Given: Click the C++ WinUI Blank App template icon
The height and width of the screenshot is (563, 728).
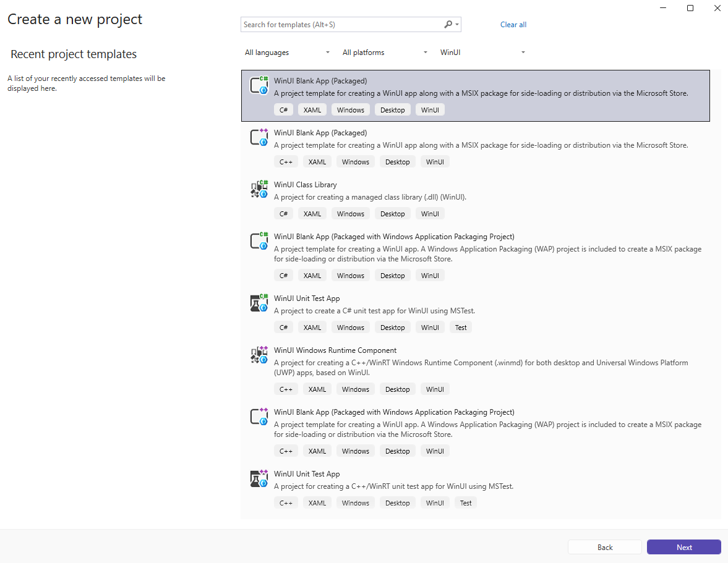Looking at the screenshot, I should pyautogui.click(x=259, y=137).
